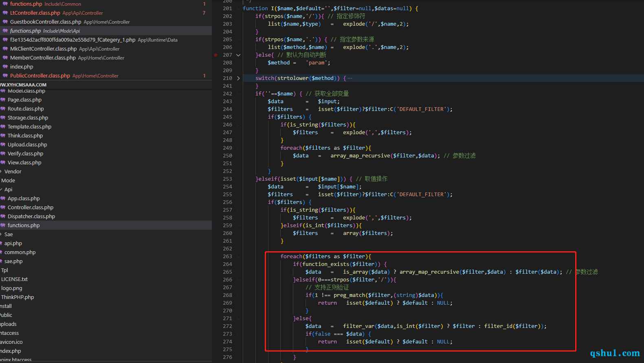Click the PHP icon beside Storage.class.php

click(x=3, y=117)
